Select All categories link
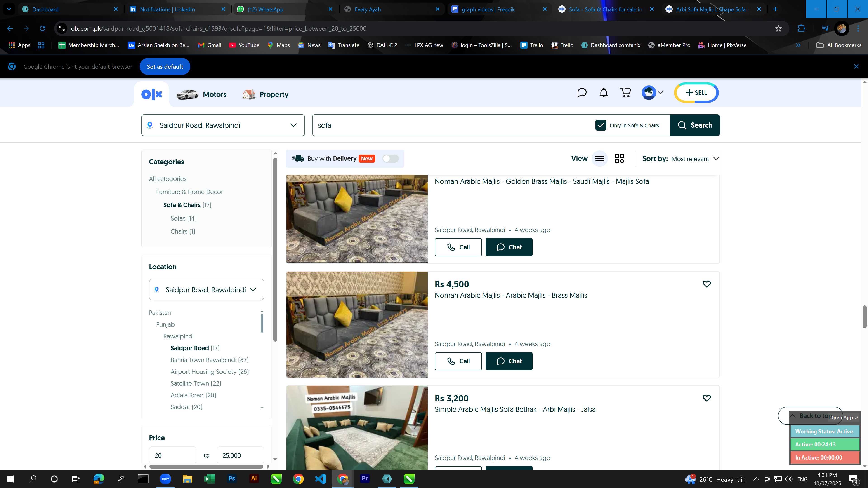Screen dimensions: 868x488 pos(167,179)
